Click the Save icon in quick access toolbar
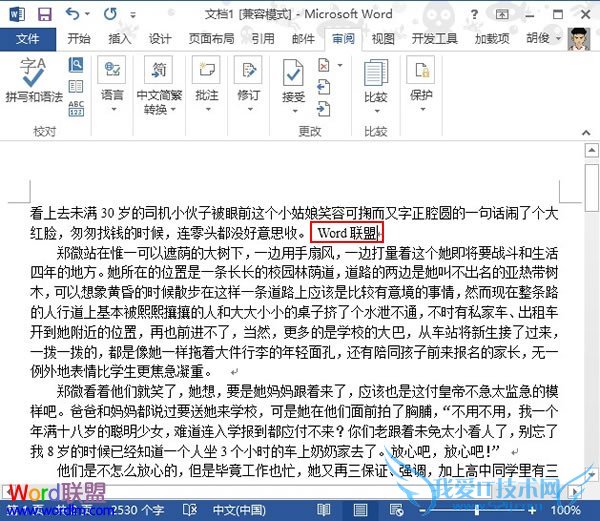Image resolution: width=600 pixels, height=521 pixels. (44, 14)
